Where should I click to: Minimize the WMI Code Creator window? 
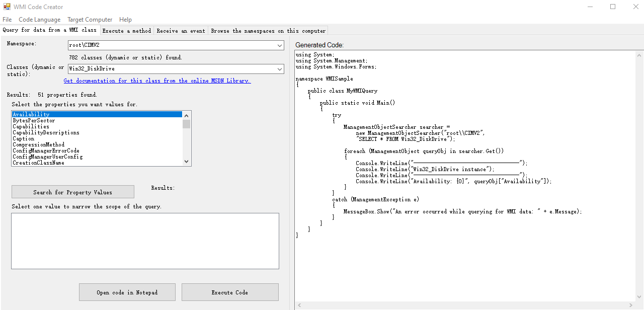click(590, 7)
